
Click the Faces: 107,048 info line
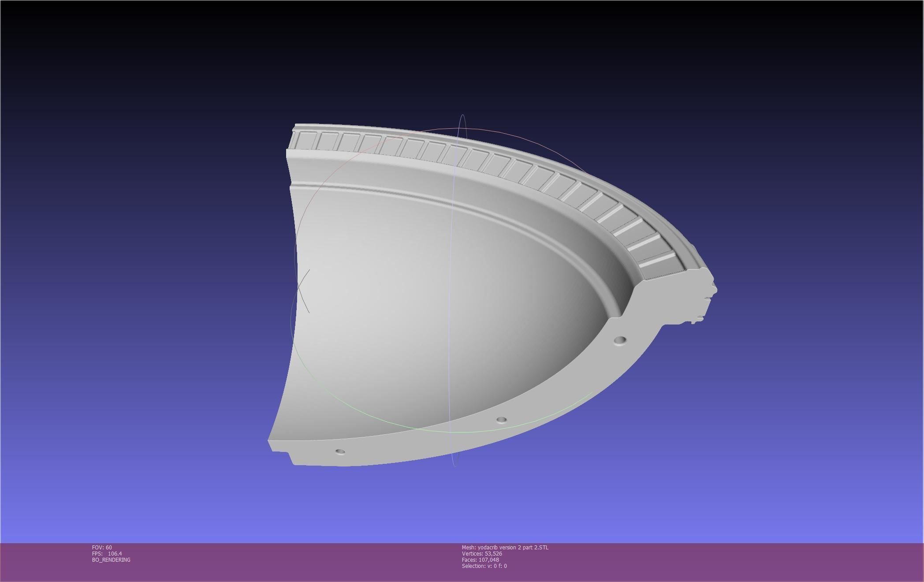pos(480,560)
